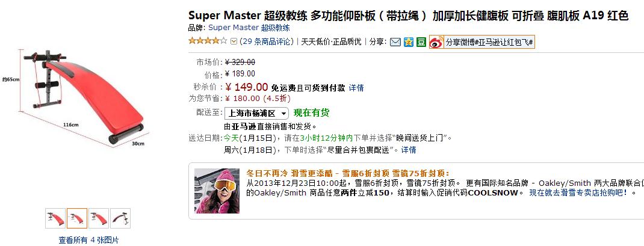Share product via email envelope icon

coord(395,42)
